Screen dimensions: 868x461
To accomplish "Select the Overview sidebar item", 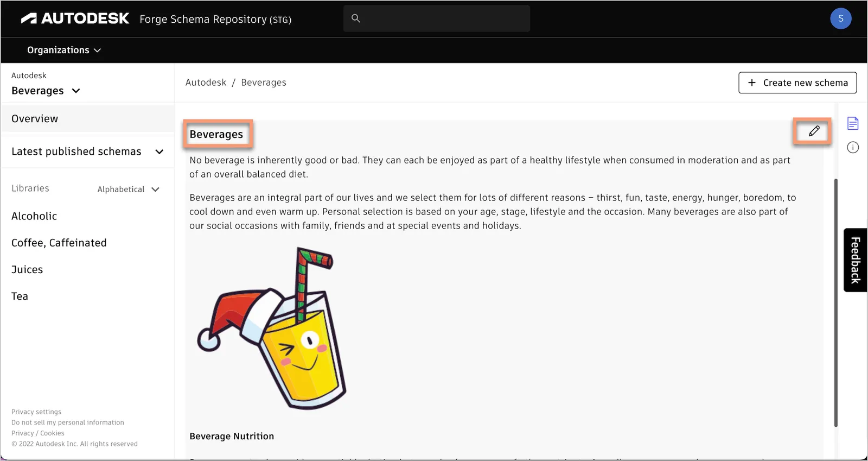I will [x=87, y=118].
